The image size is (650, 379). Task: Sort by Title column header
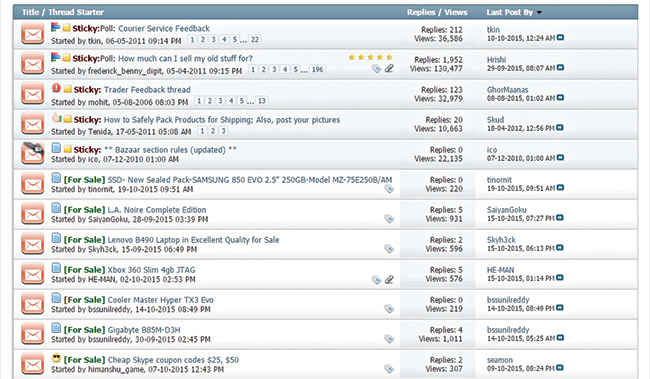(30, 12)
